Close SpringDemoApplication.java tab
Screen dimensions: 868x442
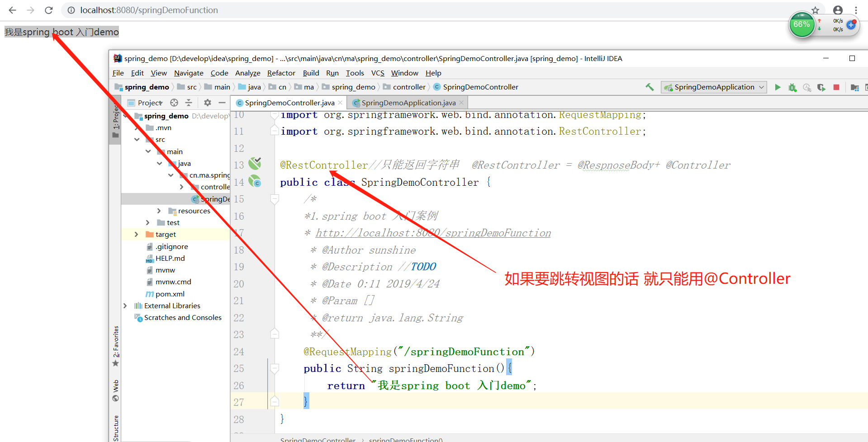[x=461, y=103]
